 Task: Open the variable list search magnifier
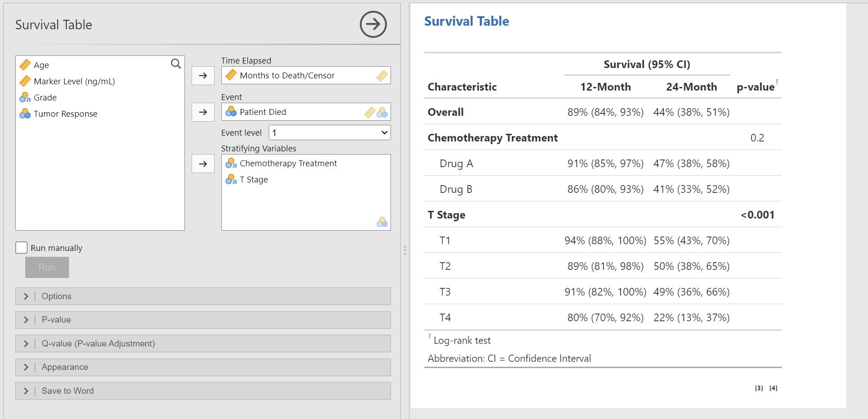point(176,64)
